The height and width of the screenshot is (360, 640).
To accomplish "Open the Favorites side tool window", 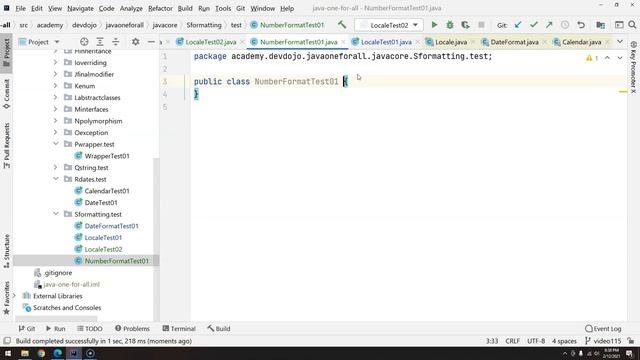I will (7, 298).
